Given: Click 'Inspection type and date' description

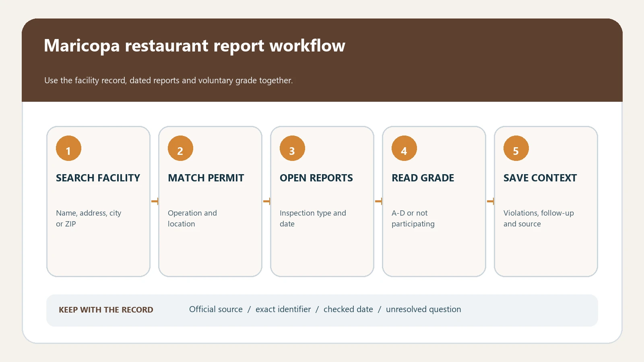Looking at the screenshot, I should click(313, 218).
